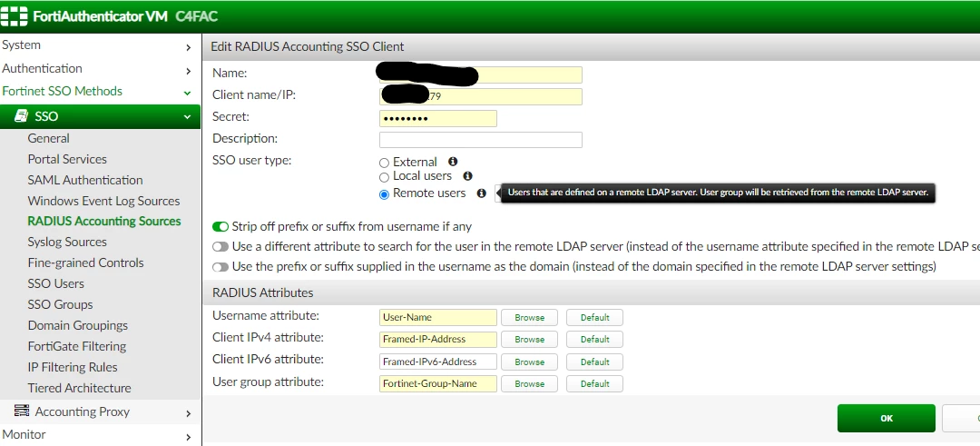Click Browse for User group attribute
This screenshot has height=446, width=980.
[x=529, y=383]
